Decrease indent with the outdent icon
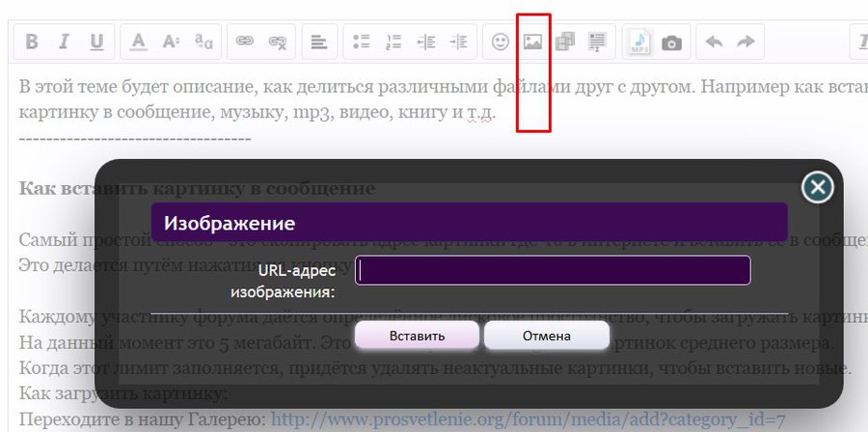Image resolution: width=868 pixels, height=432 pixels. 425,42
